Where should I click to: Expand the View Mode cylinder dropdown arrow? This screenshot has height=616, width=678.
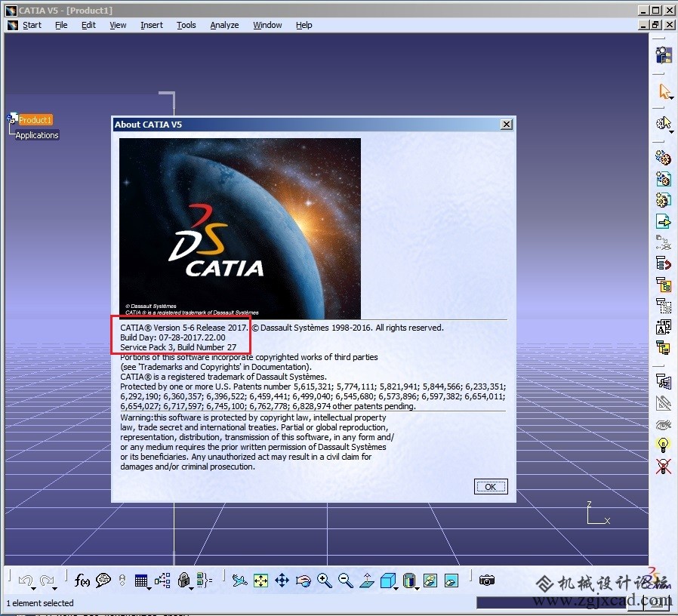pyautogui.click(x=417, y=589)
